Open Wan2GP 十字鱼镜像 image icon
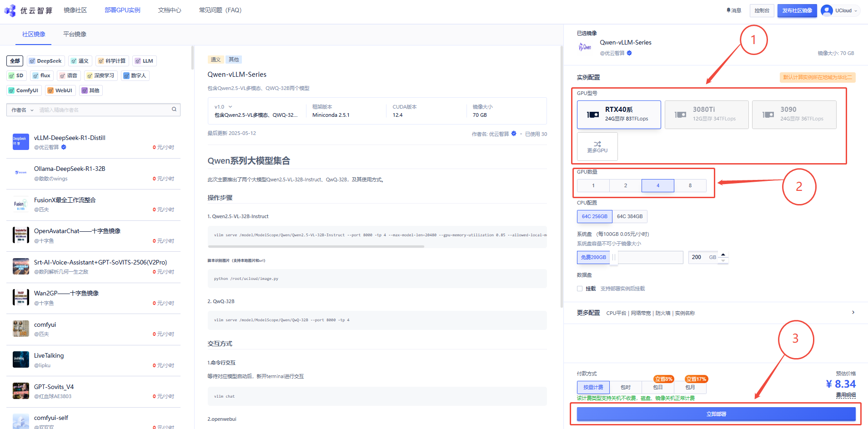 coord(21,297)
